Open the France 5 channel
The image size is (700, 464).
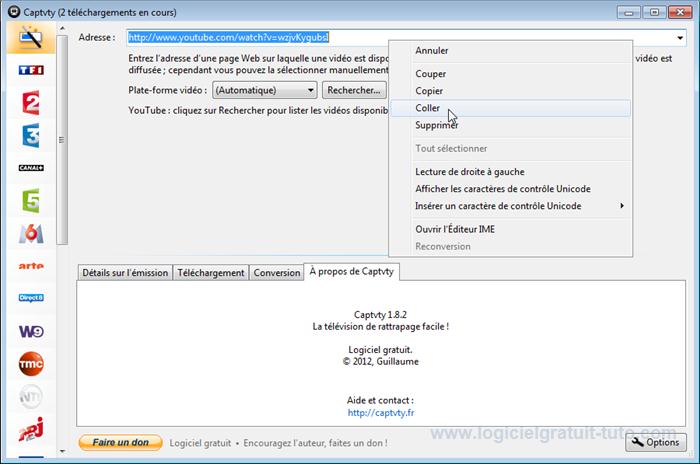click(x=31, y=201)
